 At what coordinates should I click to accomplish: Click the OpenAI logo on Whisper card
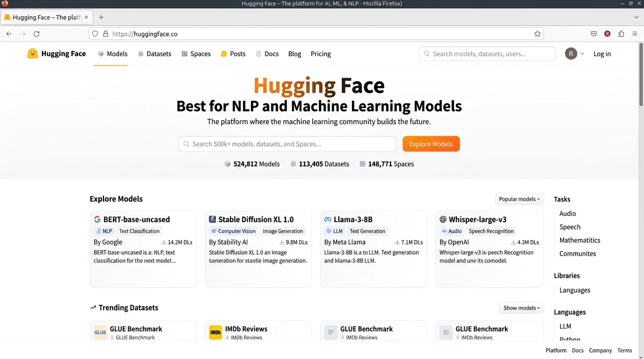click(443, 219)
